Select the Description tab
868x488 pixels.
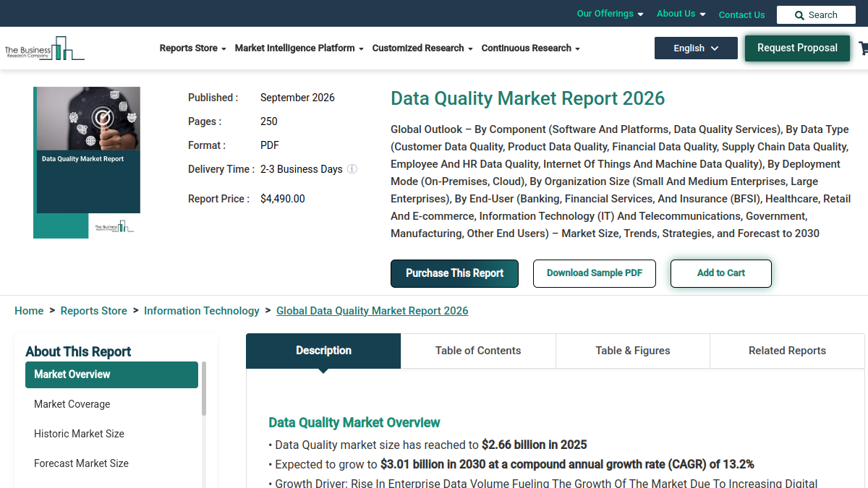point(323,351)
